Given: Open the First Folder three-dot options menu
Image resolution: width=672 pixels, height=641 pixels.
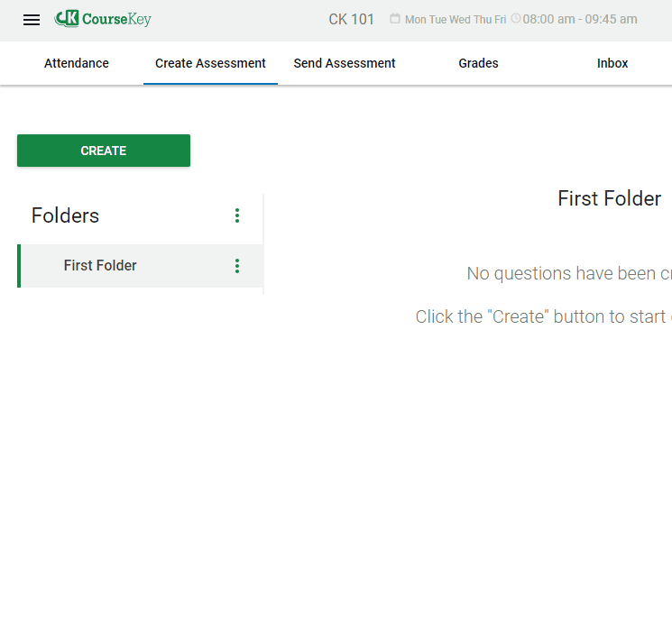Looking at the screenshot, I should point(237,266).
